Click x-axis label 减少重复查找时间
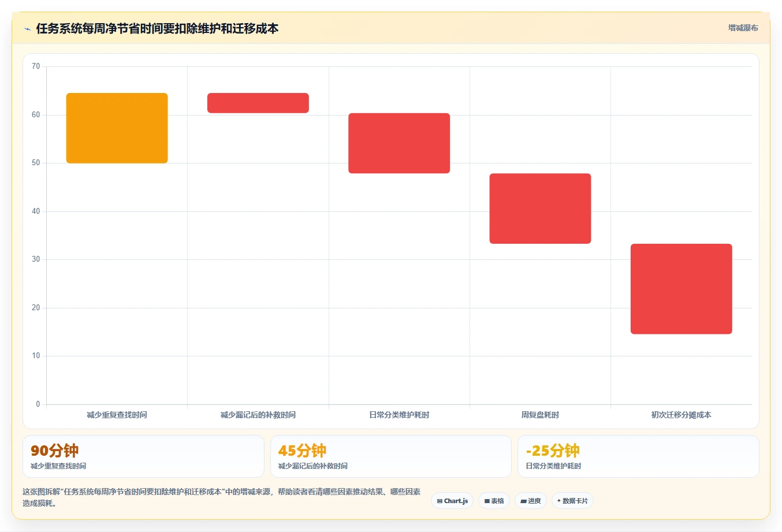The width and height of the screenshot is (782, 532). tap(117, 415)
